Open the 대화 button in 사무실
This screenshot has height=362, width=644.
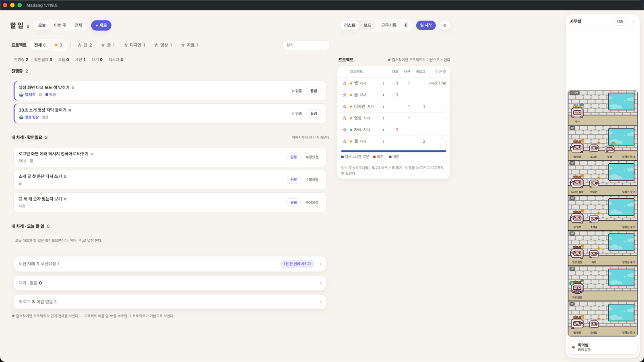tap(620, 22)
